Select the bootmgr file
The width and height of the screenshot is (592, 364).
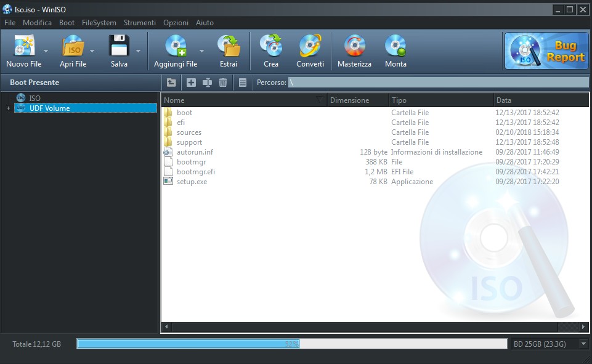192,162
